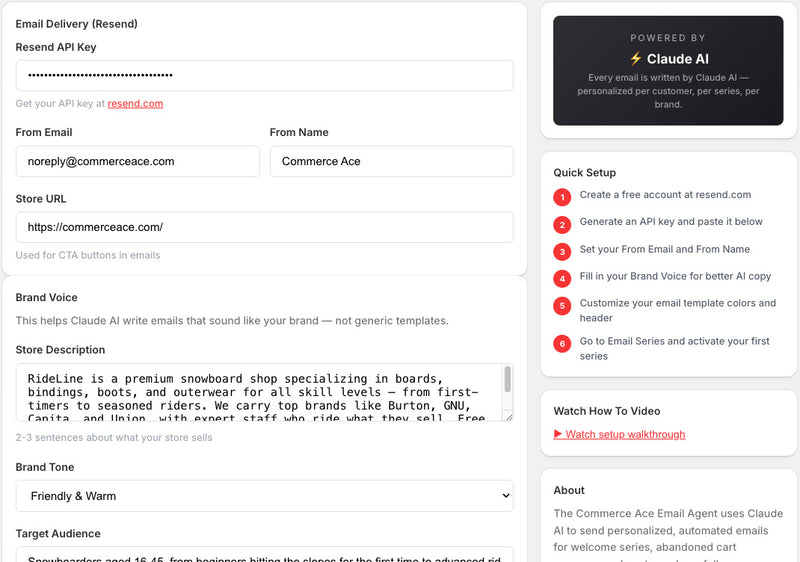The height and width of the screenshot is (562, 800).
Task: Click "Set your From Email and From Name"
Action: pyautogui.click(x=665, y=249)
